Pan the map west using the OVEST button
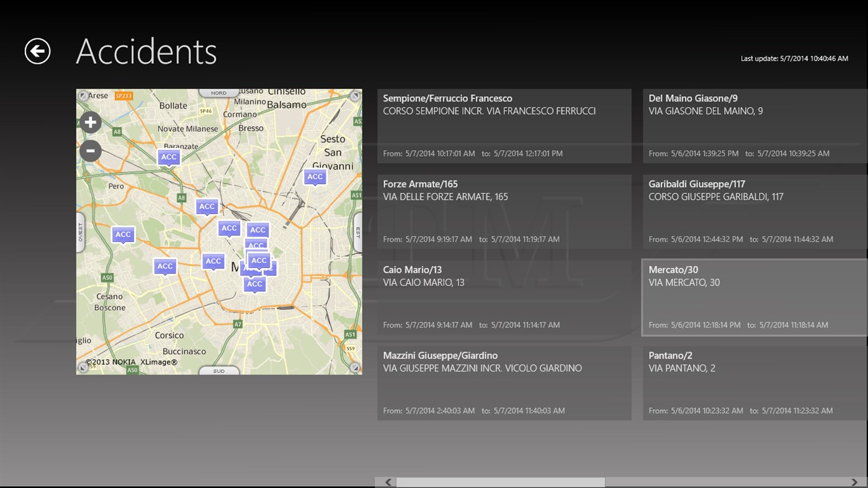Image resolution: width=868 pixels, height=488 pixels. click(81, 231)
